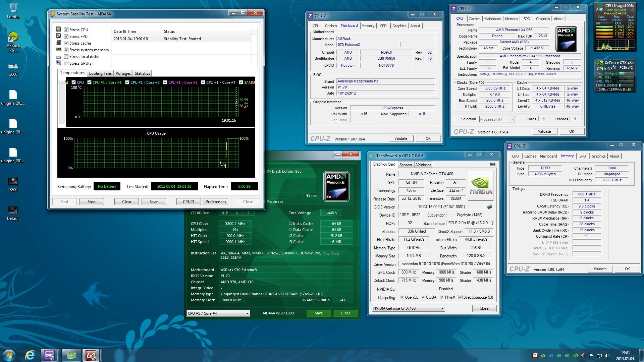
Task: Click the network tray icon
Action: click(599, 356)
